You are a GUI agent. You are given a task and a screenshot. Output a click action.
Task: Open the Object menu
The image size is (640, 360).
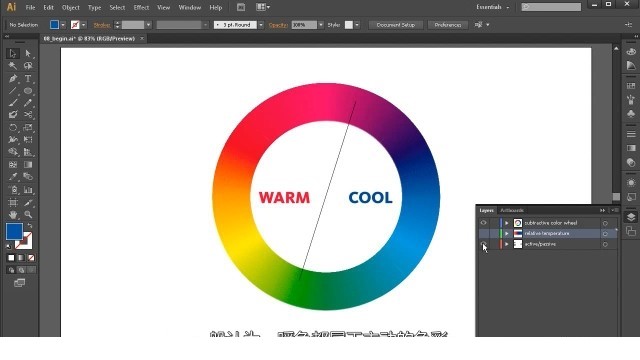pyautogui.click(x=71, y=7)
